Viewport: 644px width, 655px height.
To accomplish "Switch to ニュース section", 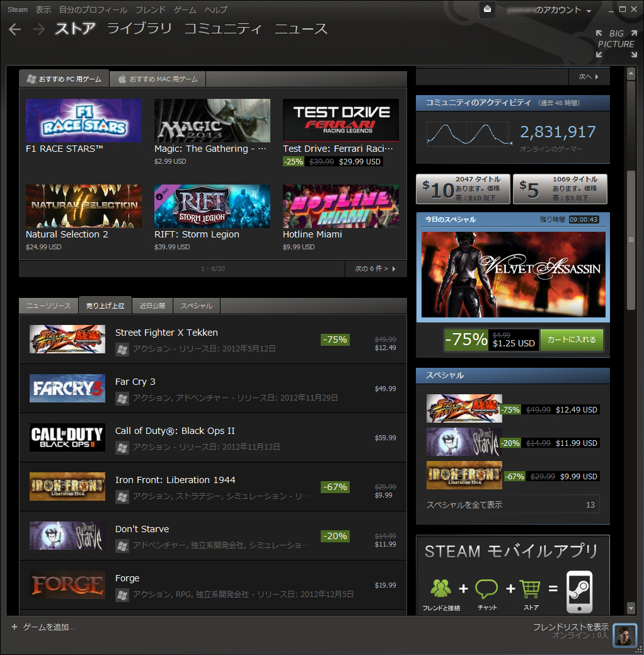I will (301, 28).
